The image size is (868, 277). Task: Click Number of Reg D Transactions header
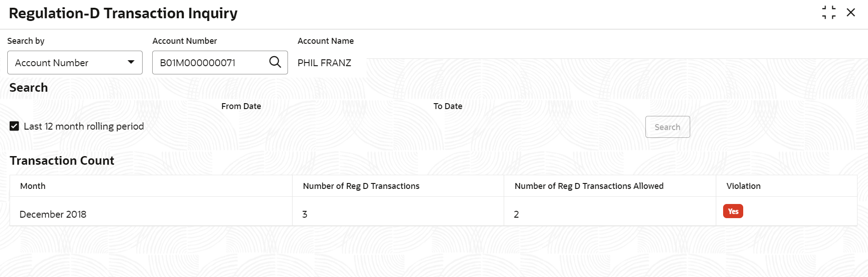pos(361,186)
